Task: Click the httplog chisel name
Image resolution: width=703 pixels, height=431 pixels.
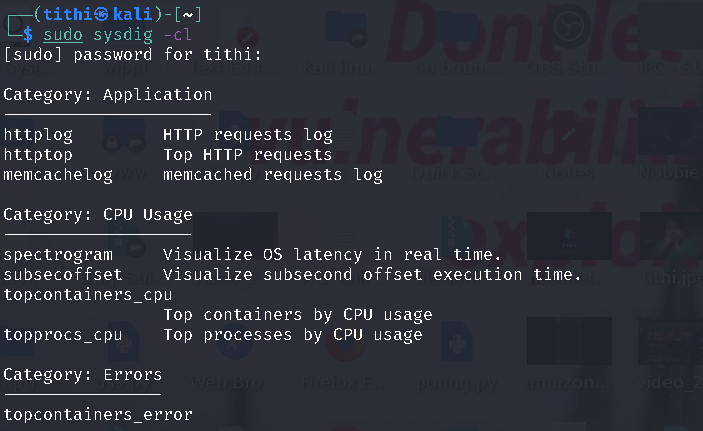Action: click(x=38, y=135)
